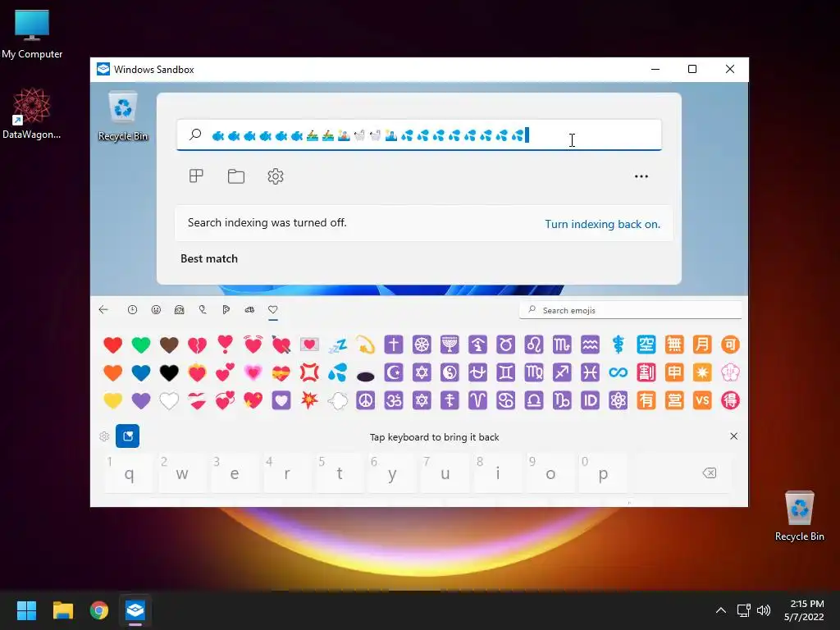Insert the ZZZ sleeping emoji

point(337,345)
